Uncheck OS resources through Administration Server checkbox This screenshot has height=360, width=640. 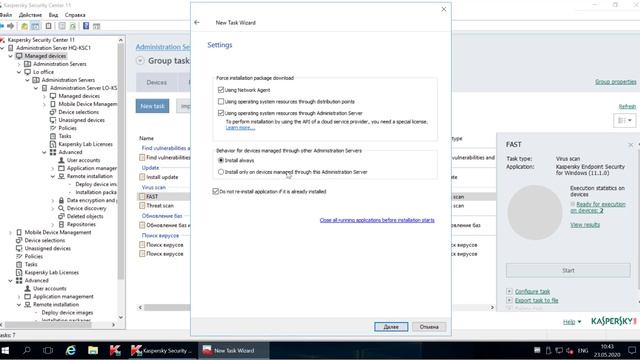(221, 113)
